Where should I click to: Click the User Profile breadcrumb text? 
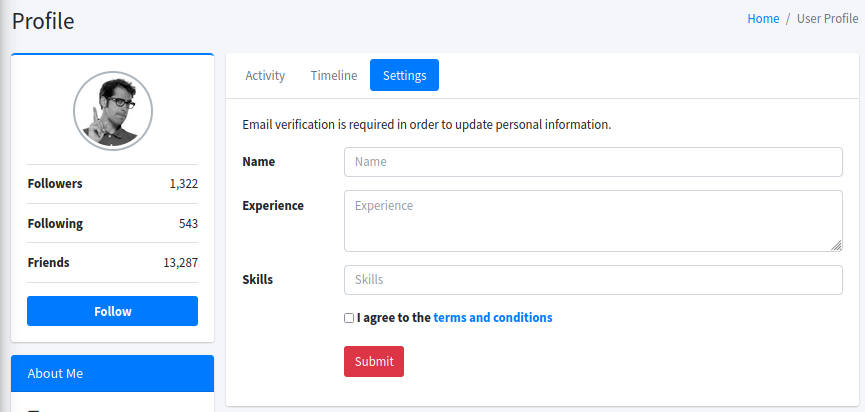tap(827, 19)
